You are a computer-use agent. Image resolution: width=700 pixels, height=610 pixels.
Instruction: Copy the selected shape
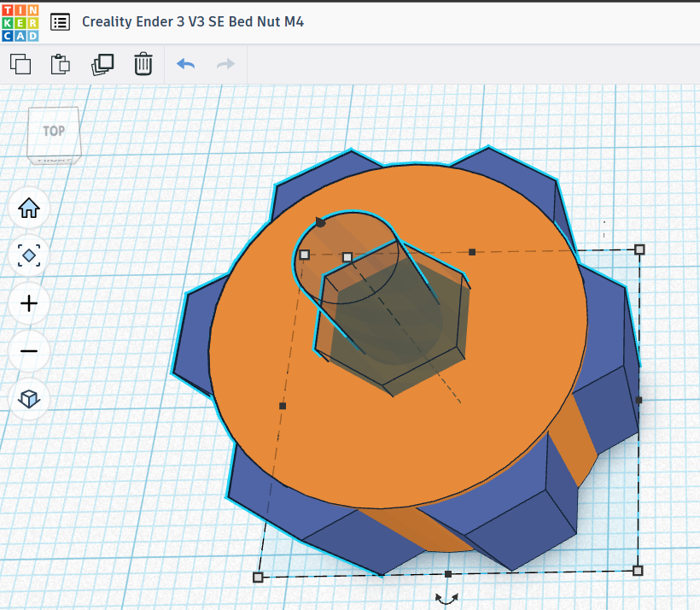click(x=20, y=64)
